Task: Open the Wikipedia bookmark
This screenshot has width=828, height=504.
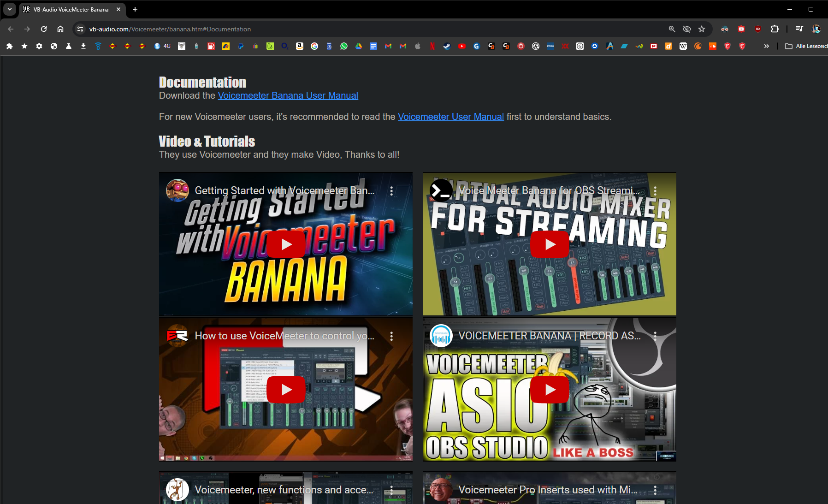Action: click(683, 46)
